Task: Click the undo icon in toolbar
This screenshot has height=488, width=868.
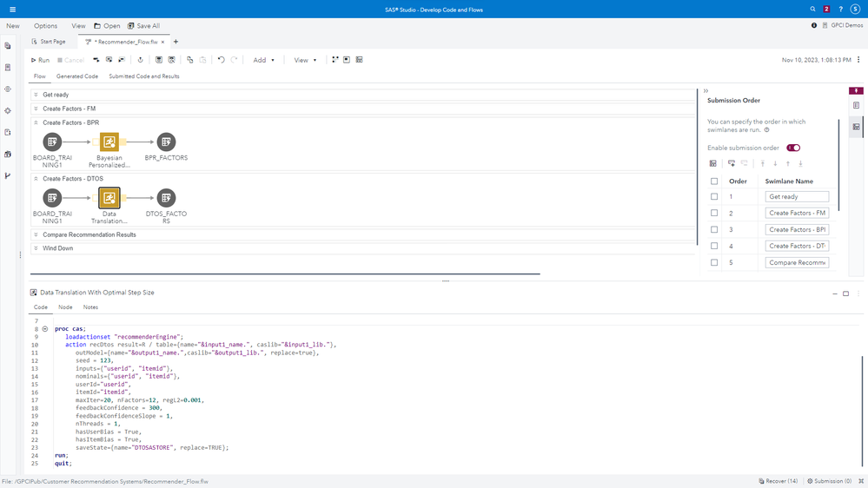Action: click(221, 60)
